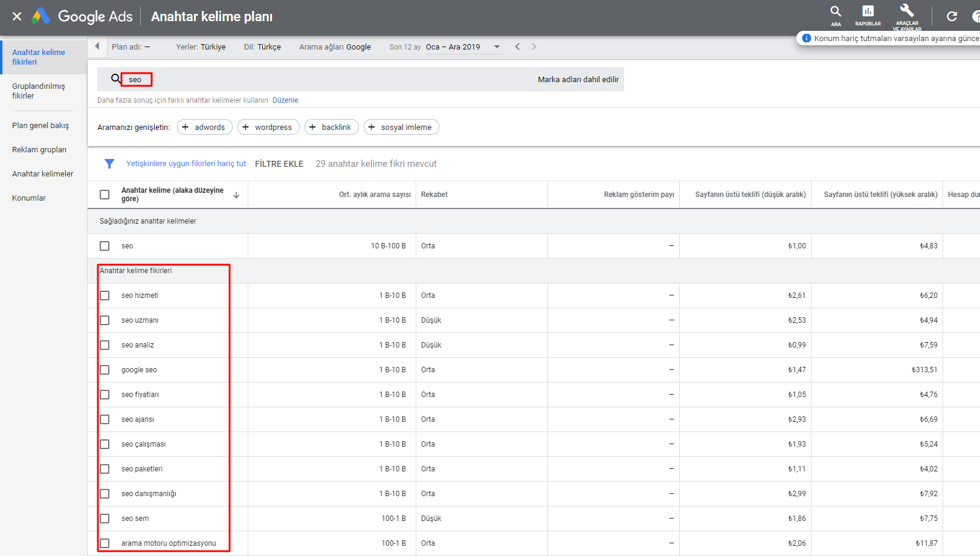Change the Dil: Türkçe language setting
This screenshot has width=980, height=556.
[x=262, y=47]
